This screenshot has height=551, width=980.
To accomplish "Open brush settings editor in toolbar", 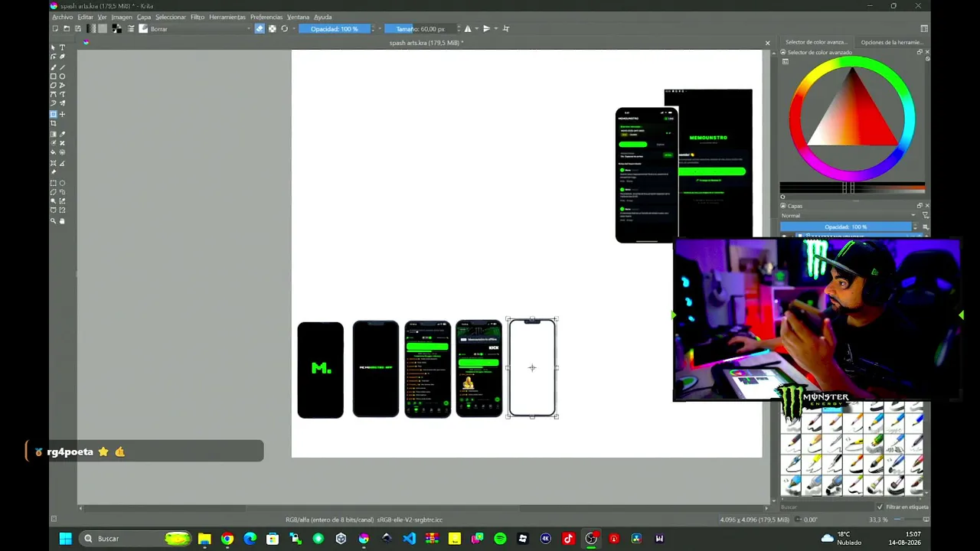I will (x=131, y=29).
